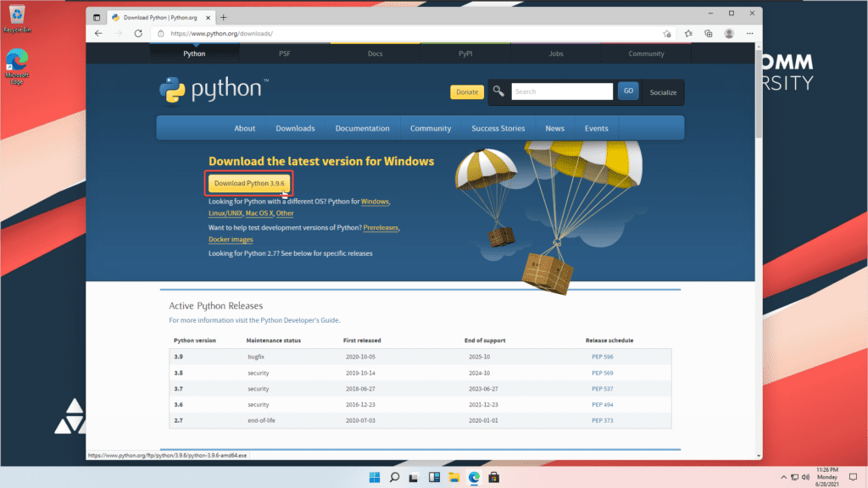The width and height of the screenshot is (868, 488).
Task: Click the browser back arrow
Action: point(98,34)
